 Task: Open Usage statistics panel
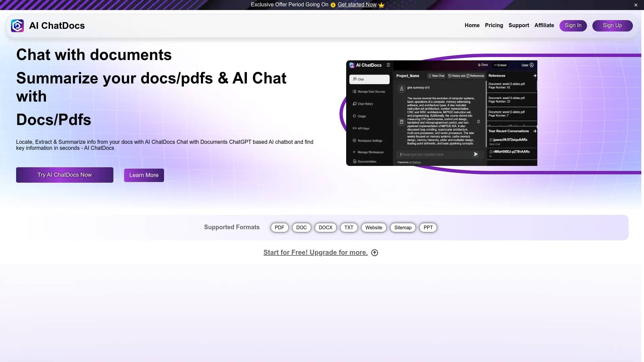[361, 116]
